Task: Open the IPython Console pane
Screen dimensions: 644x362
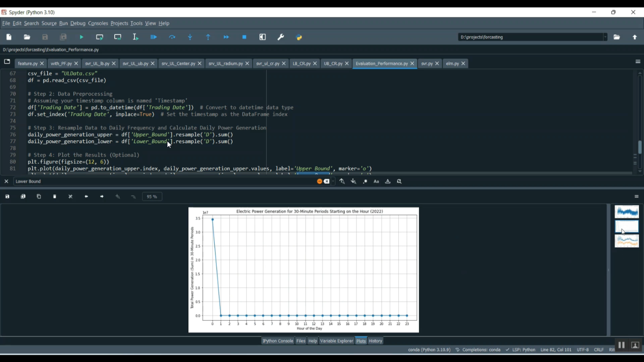Action: coord(278,341)
